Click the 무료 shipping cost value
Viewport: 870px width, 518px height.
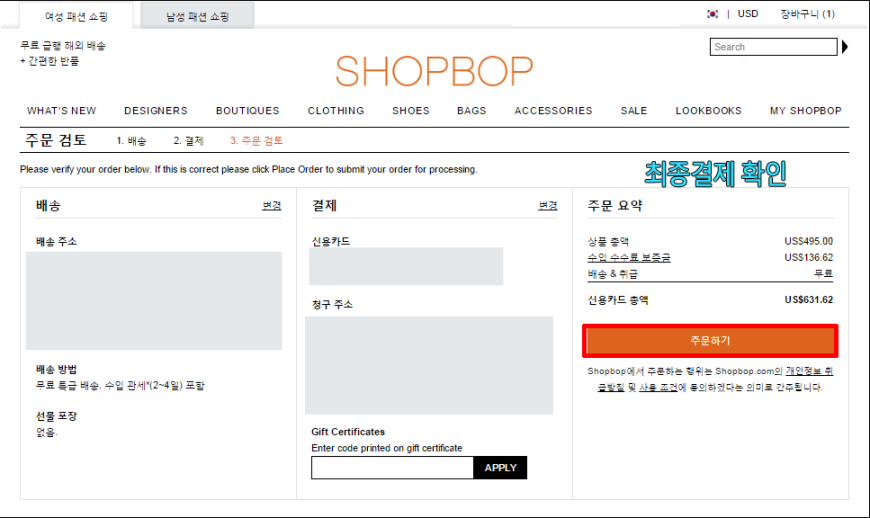823,273
